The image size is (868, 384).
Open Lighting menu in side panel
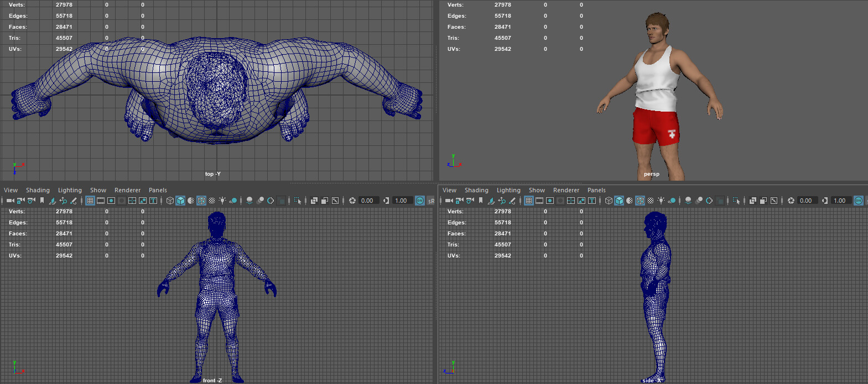click(x=508, y=190)
